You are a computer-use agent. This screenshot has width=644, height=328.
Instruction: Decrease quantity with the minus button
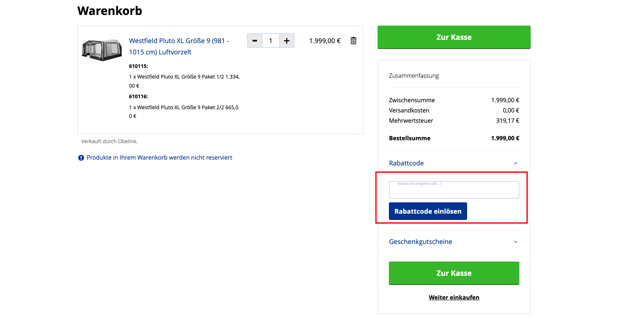255,41
